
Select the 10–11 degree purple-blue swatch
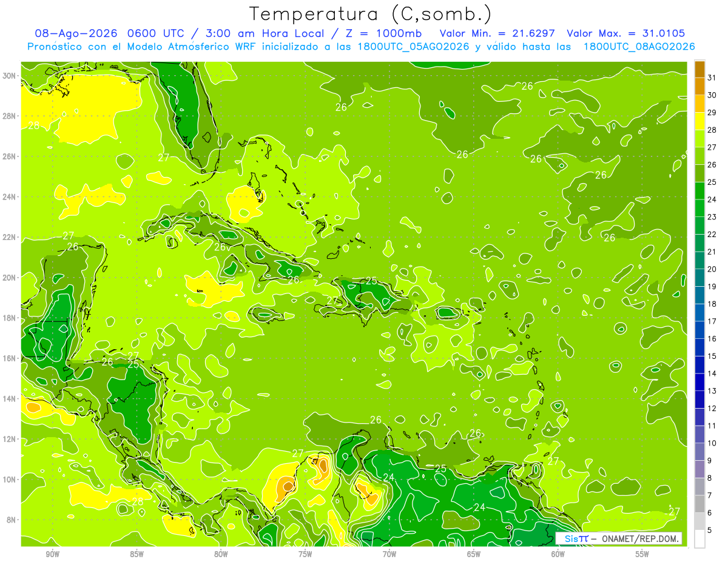pyautogui.click(x=699, y=434)
